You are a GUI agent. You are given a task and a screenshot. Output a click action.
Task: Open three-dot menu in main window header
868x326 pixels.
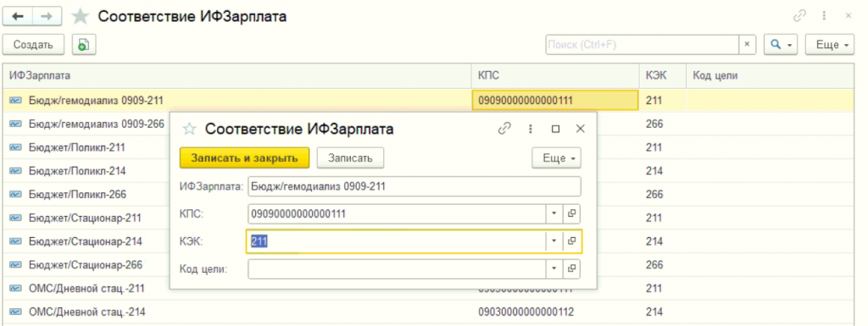(x=825, y=16)
